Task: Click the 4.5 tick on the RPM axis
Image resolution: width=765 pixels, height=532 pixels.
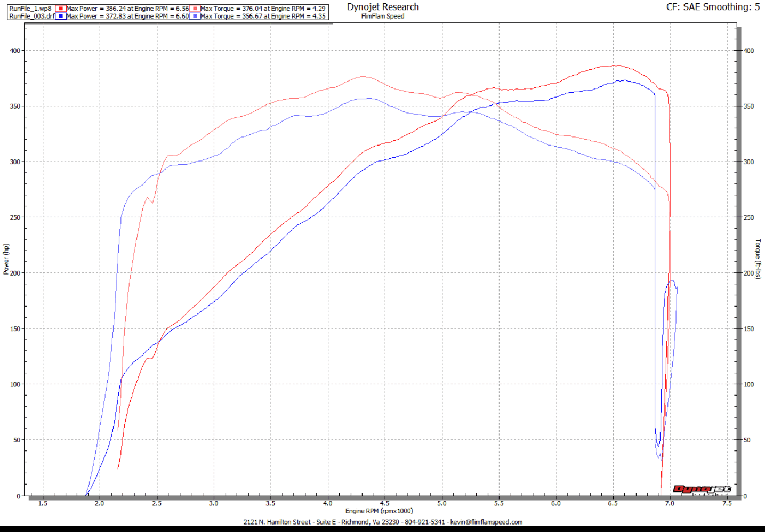Action: [385, 503]
